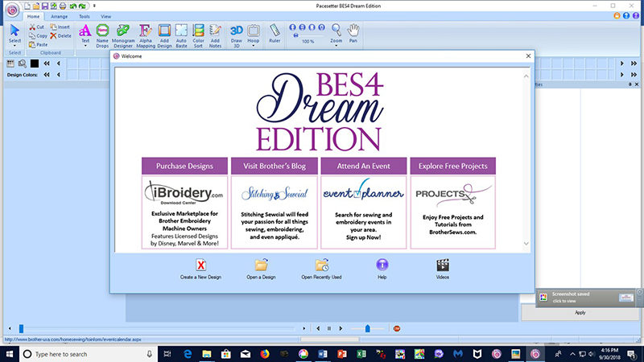Screen dimensions: 644x362
Task: Toggle the Ruler display
Action: (x=275, y=34)
